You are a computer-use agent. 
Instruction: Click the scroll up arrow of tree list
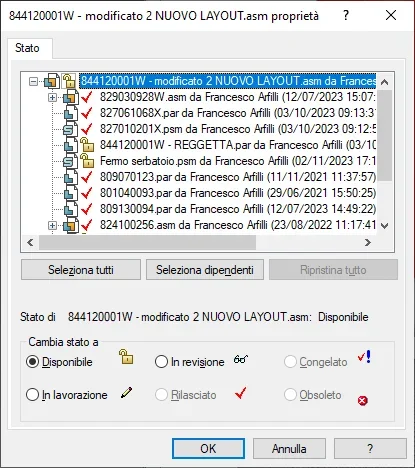(x=385, y=82)
